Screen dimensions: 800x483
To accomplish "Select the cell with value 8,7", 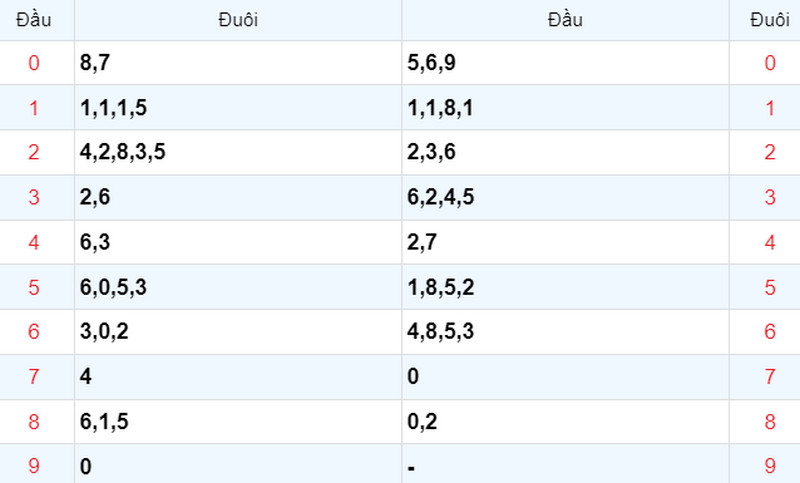I will pyautogui.click(x=238, y=63).
